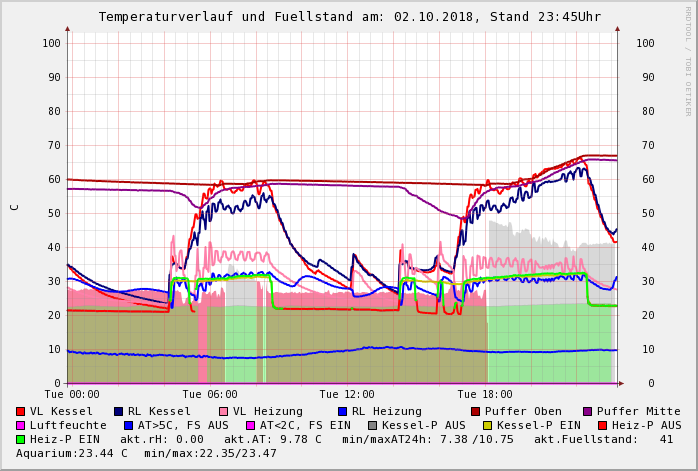This screenshot has width=698, height=471.
Task: Click the dark red Puffer Oben legend square
Action: 476,411
